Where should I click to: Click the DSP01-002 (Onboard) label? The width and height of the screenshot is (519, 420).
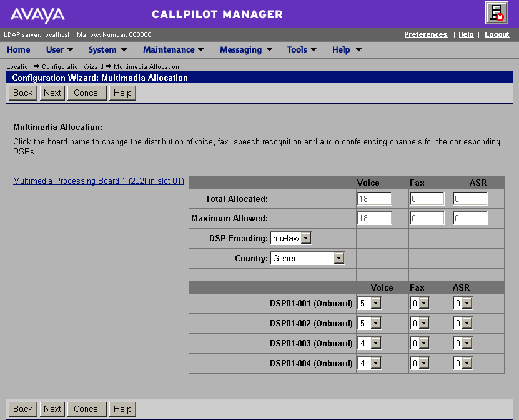311,323
